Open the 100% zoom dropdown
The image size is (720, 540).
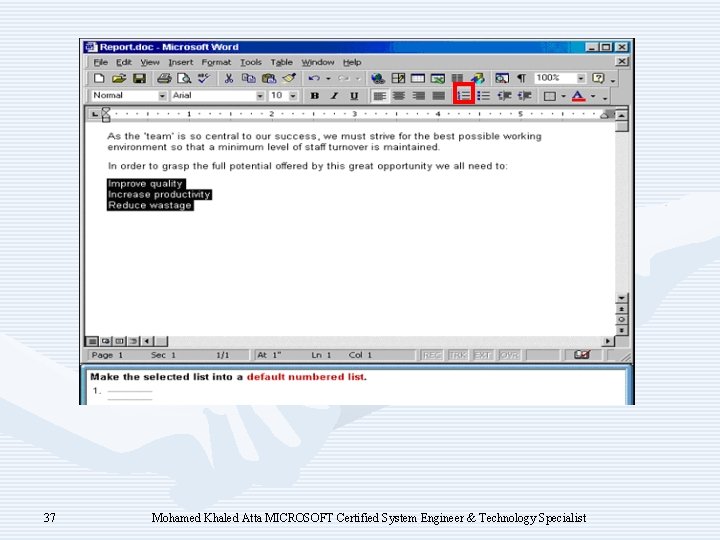point(581,79)
